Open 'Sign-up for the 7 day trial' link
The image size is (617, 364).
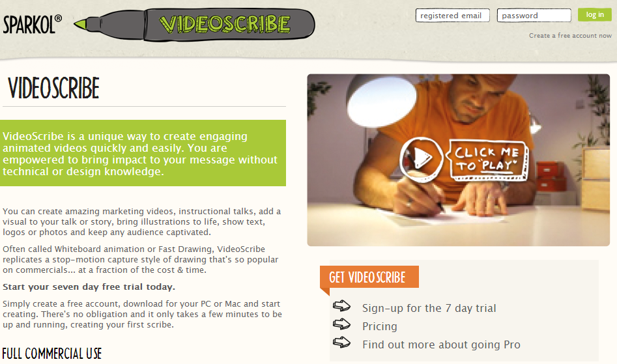(x=429, y=308)
